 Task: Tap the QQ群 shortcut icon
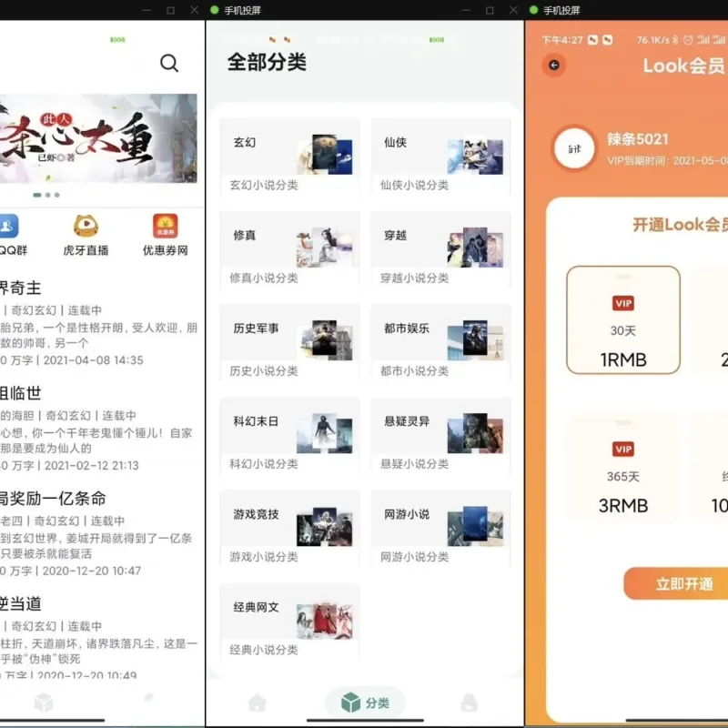(x=8, y=226)
